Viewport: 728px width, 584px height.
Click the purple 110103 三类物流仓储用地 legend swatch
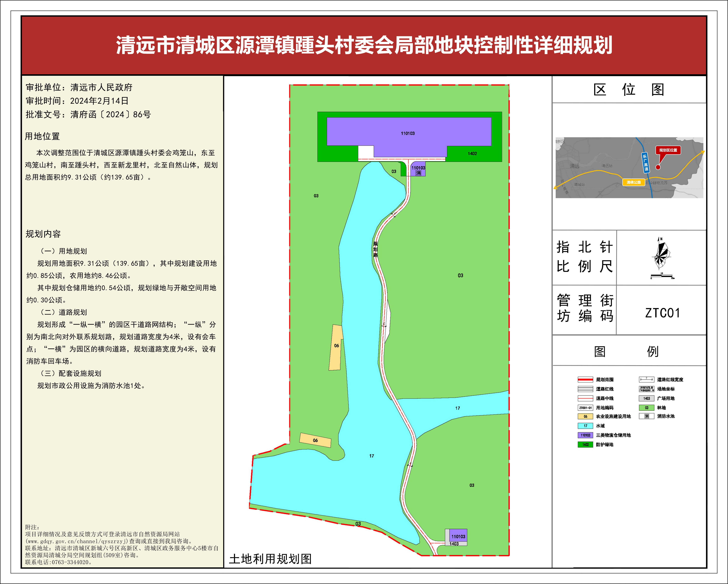click(585, 435)
